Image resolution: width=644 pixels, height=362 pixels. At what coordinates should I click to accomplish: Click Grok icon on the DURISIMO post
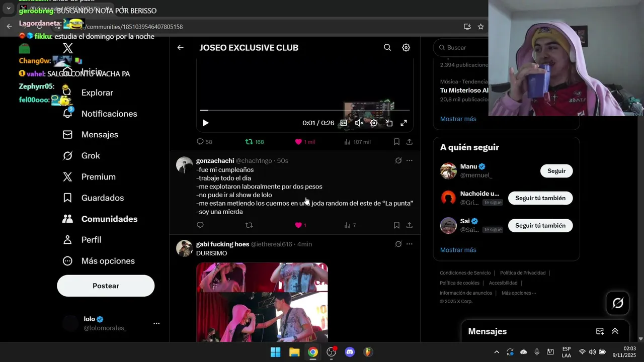point(398,244)
